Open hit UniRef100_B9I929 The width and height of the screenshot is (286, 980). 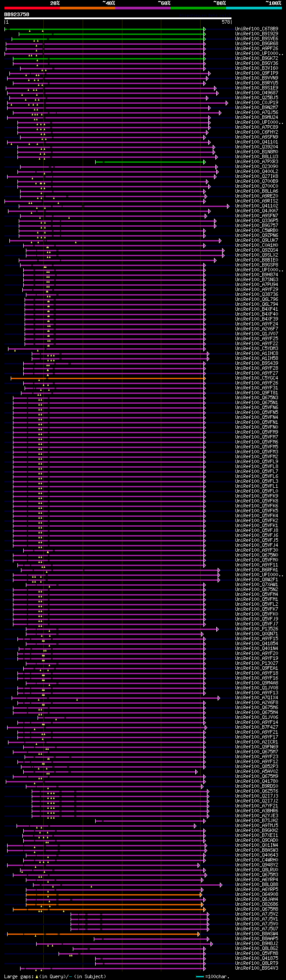pos(257,34)
